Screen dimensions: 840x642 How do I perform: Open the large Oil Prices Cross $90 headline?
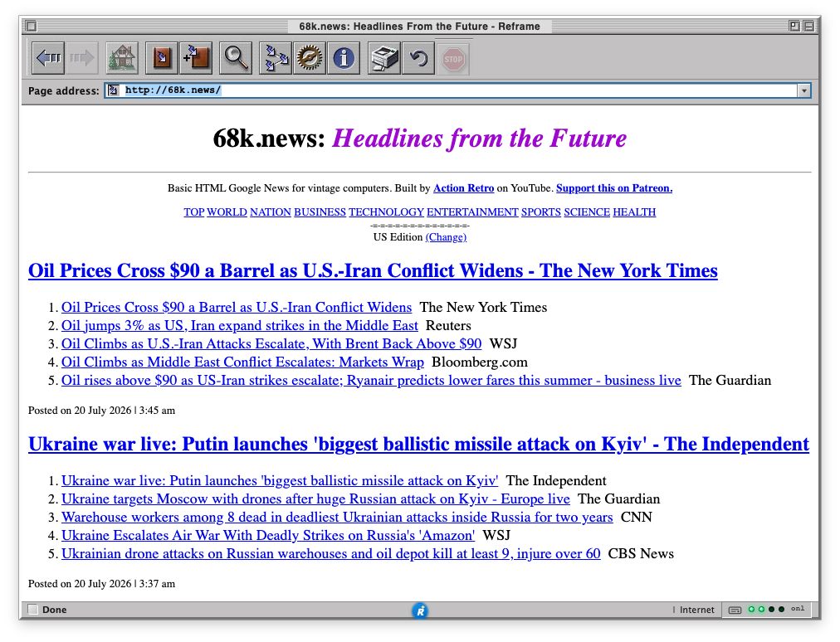(x=373, y=271)
